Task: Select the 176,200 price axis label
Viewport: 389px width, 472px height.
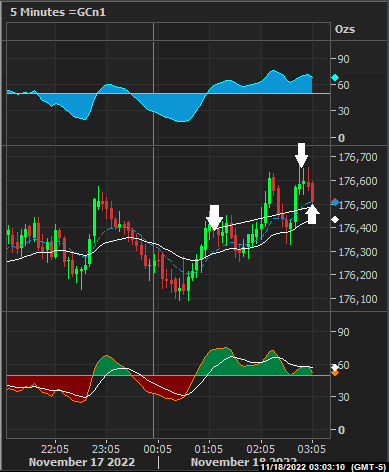Action: (x=358, y=275)
